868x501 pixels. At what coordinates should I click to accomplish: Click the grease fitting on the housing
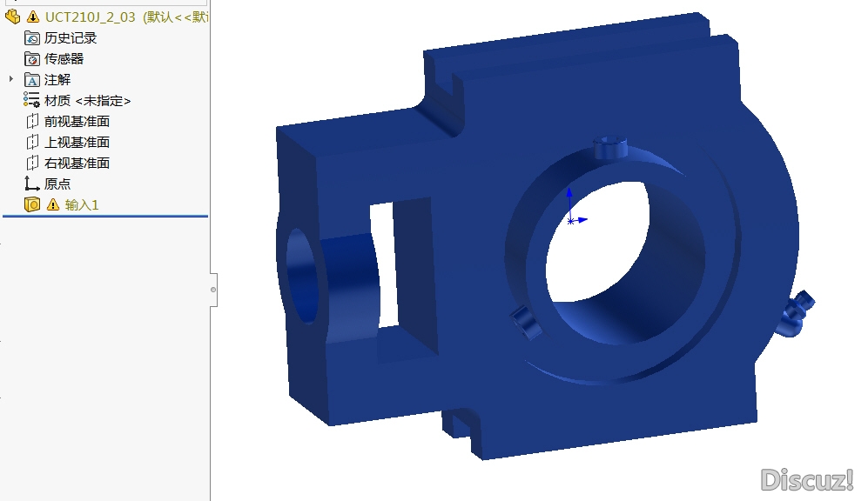794,315
